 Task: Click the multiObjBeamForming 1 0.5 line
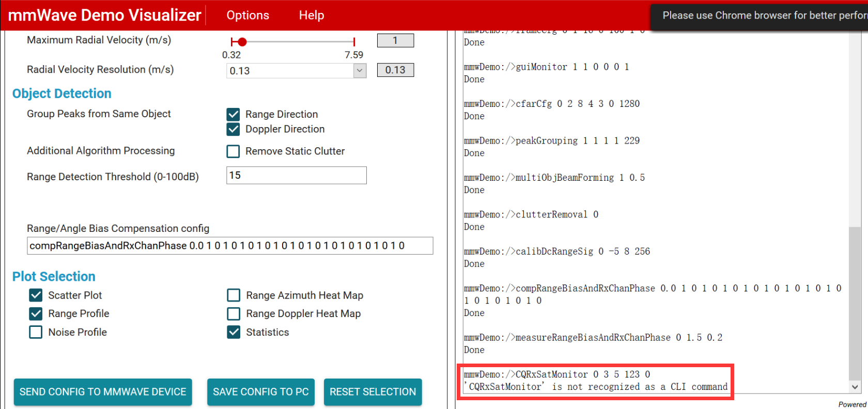(x=554, y=178)
